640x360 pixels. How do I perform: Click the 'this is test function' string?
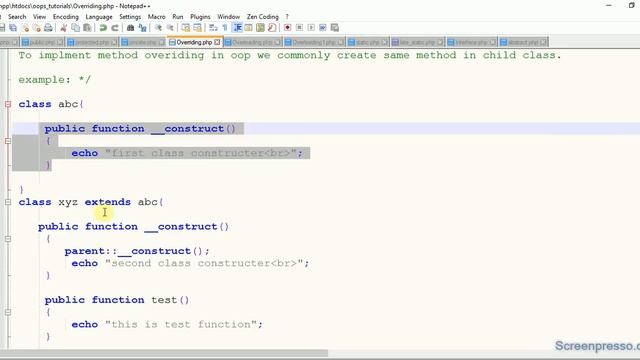(181, 324)
